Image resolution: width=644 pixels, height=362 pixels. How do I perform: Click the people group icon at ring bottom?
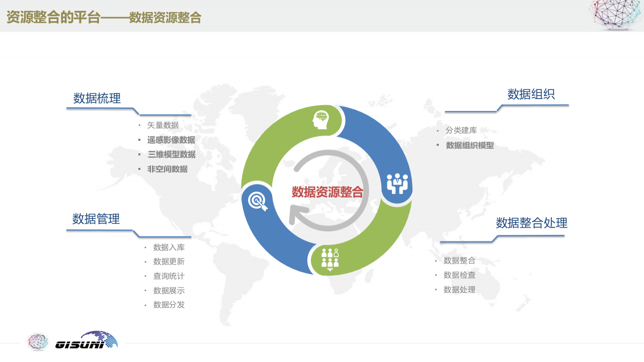[330, 259]
